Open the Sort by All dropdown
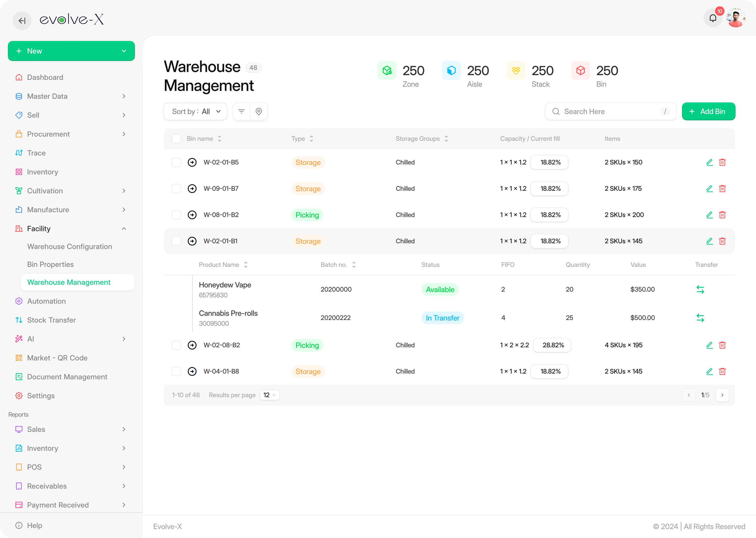Screen dimensions: 756x538 (x=195, y=111)
